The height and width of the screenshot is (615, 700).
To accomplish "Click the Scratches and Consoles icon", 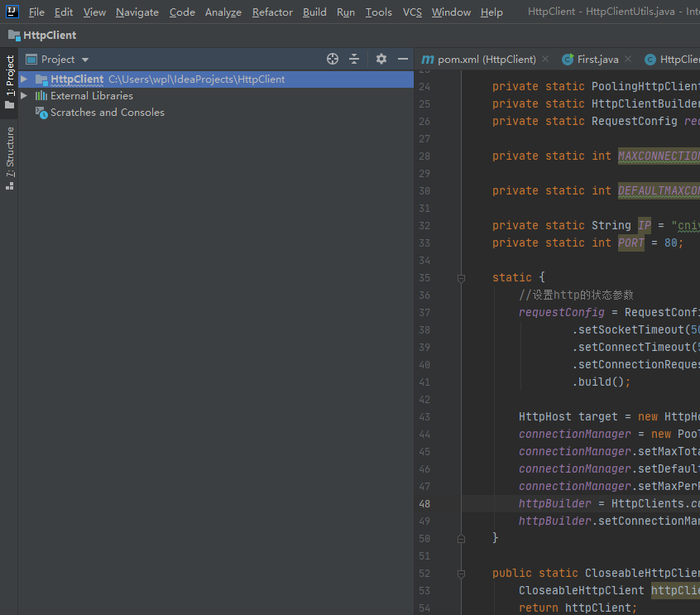I will 41,113.
